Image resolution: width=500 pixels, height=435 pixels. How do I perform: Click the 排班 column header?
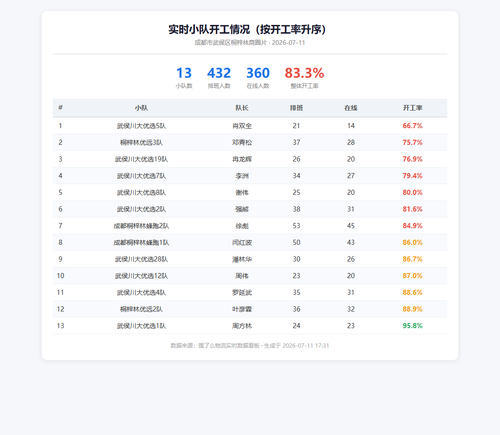(x=296, y=108)
